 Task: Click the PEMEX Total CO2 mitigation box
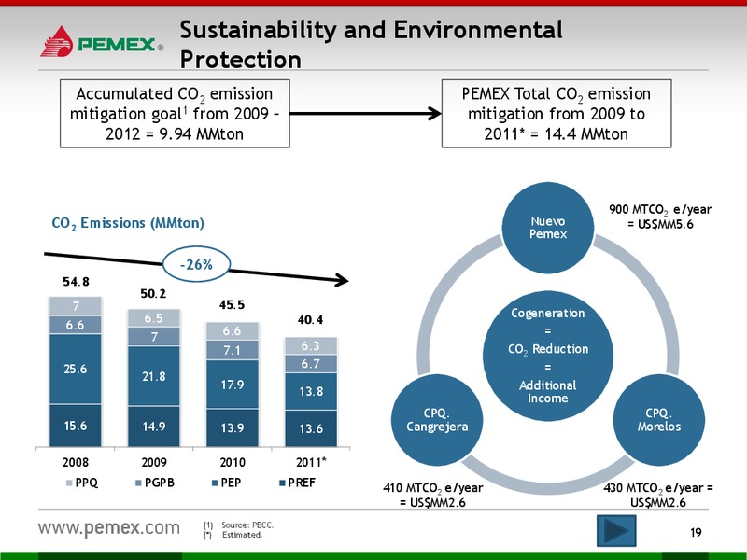coord(557,114)
